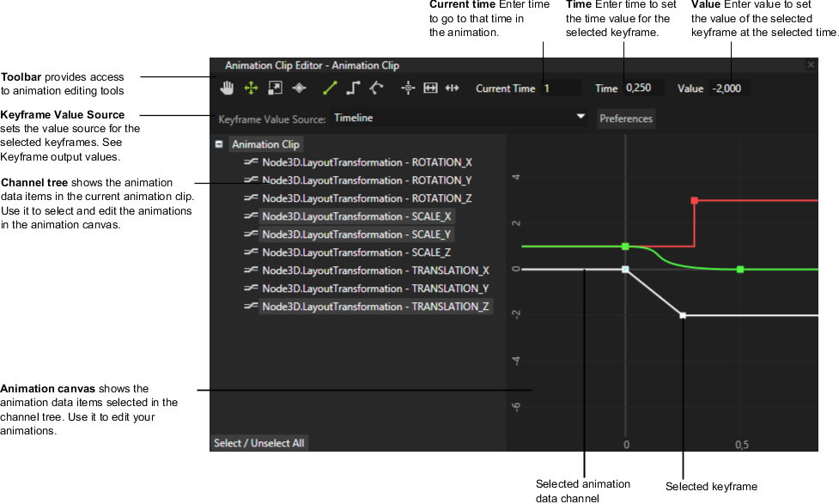Click the keyframe Value field showing -2,000
Screen dimensions: 839x504
tap(728, 88)
